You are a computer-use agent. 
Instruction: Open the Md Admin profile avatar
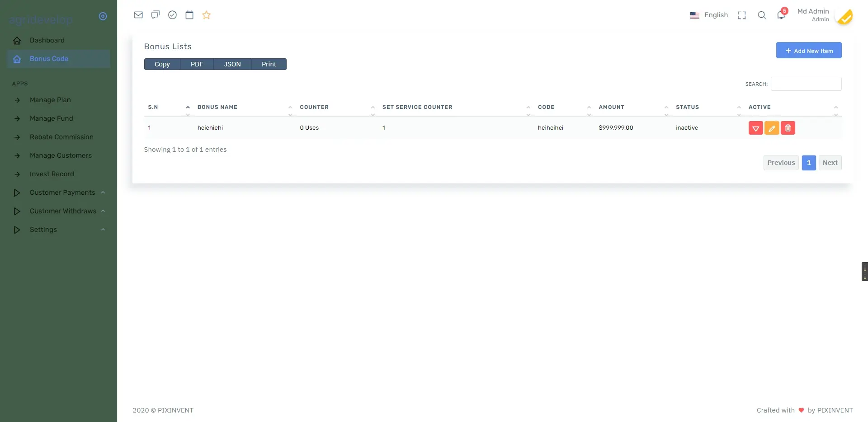[844, 16]
